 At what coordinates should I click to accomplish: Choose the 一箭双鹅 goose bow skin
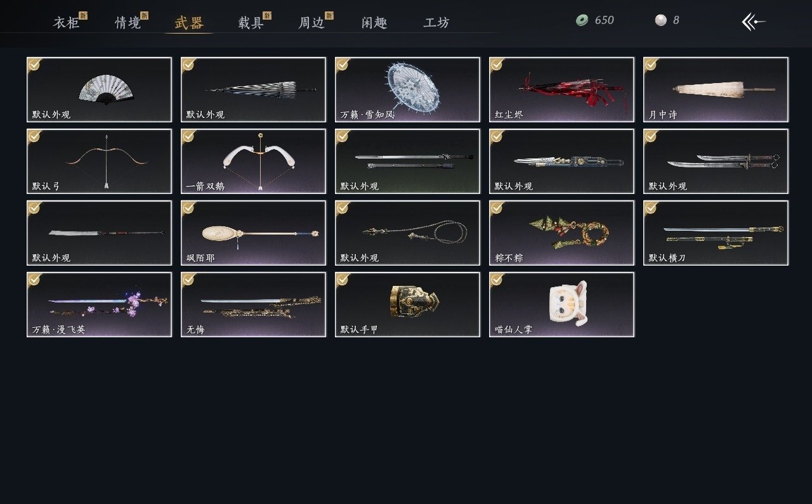[253, 161]
